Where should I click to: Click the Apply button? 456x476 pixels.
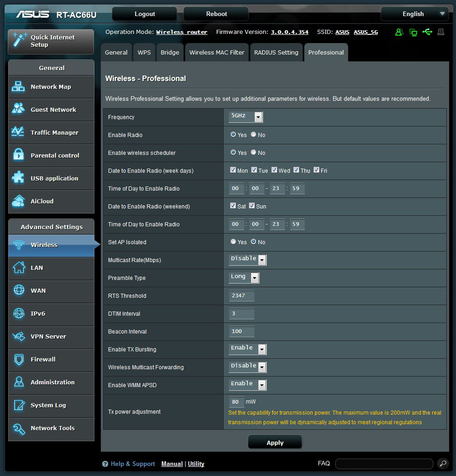pos(275,442)
